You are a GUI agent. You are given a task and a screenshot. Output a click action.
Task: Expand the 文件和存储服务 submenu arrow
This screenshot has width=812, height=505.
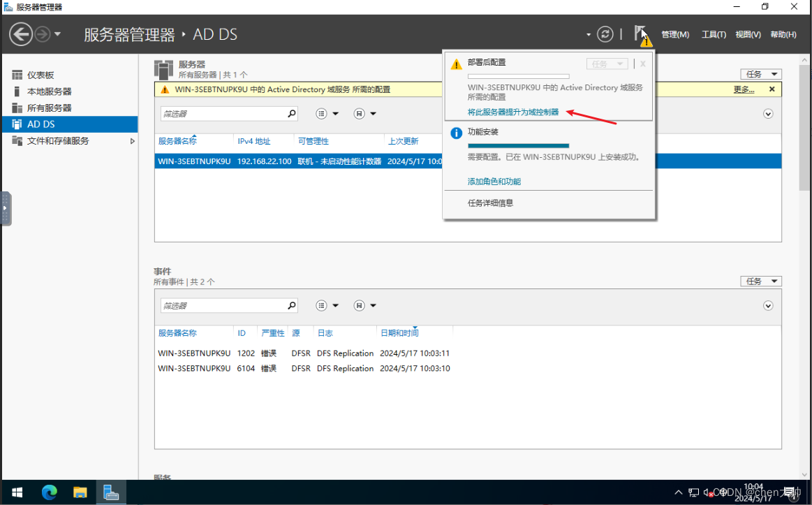tap(132, 141)
